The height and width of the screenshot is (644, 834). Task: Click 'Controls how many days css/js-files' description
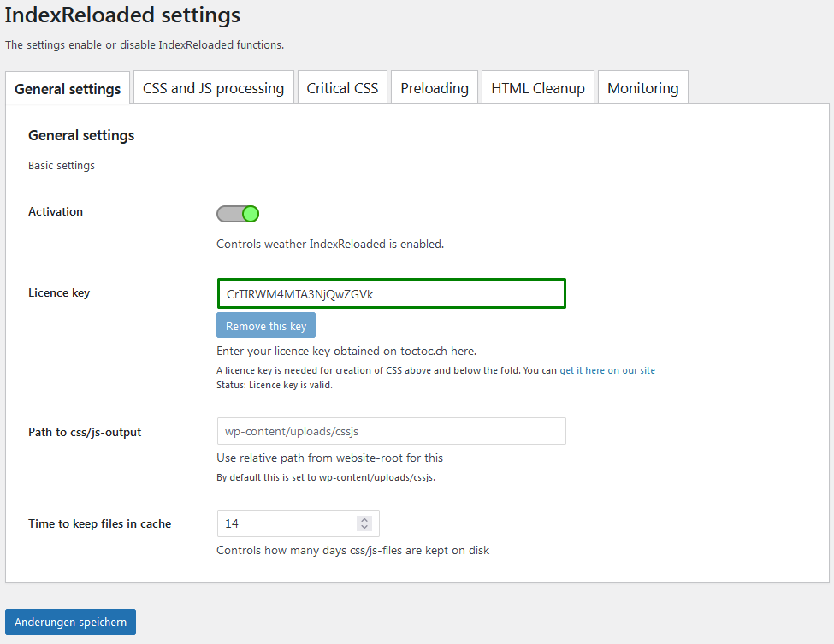pos(352,551)
